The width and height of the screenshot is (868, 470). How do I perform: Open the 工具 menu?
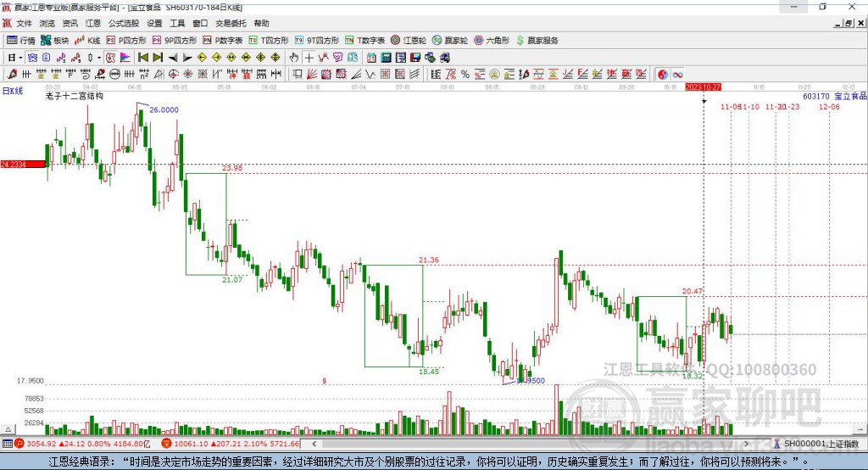pyautogui.click(x=177, y=23)
